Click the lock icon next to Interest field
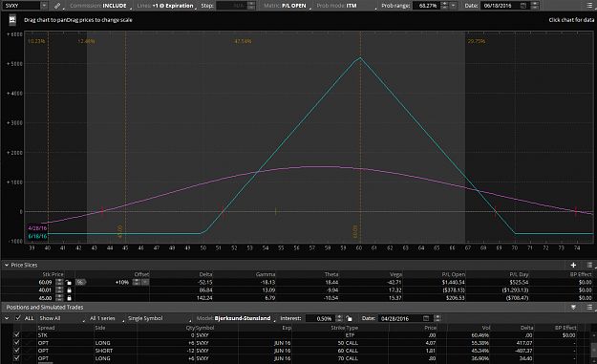This screenshot has height=364, width=597. 350,318
